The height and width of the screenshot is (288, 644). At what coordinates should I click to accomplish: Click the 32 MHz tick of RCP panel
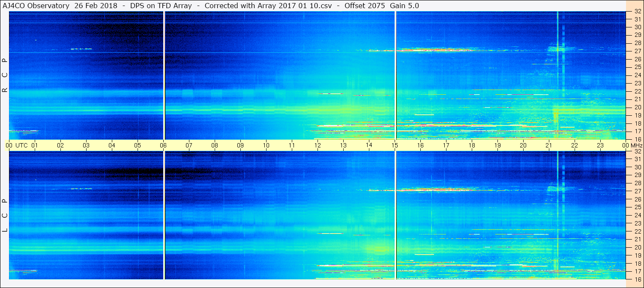tap(637, 11)
